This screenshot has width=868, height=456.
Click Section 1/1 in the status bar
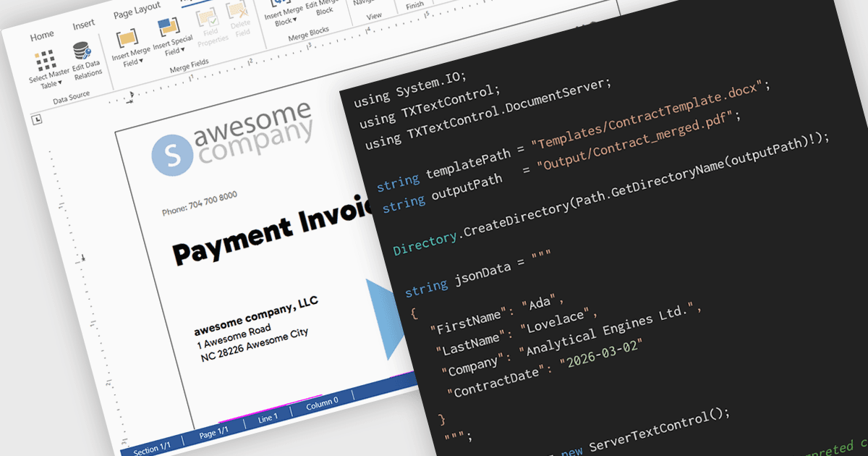point(152,448)
